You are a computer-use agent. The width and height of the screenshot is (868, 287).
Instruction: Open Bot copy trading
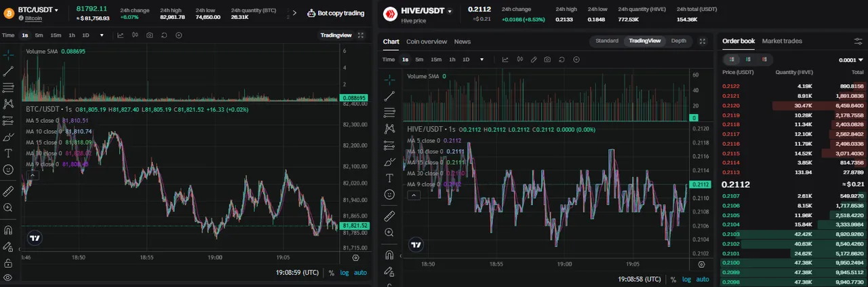pyautogui.click(x=336, y=13)
